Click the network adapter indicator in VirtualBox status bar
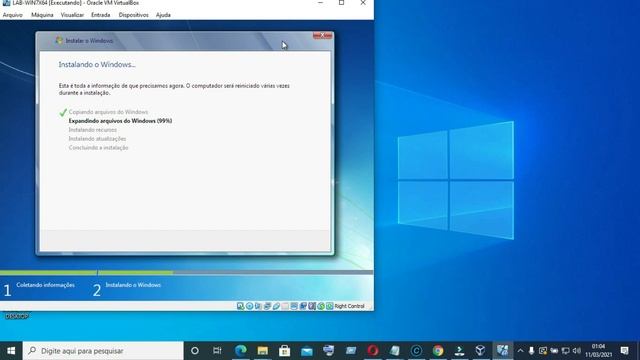This screenshot has height=360, width=640. [x=267, y=306]
